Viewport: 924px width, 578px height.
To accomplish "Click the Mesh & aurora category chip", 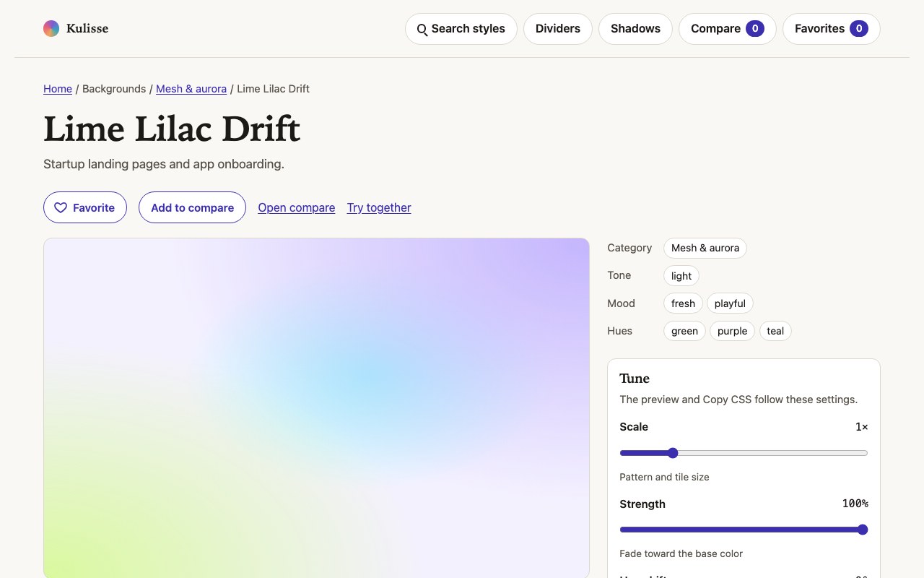I will [x=705, y=248].
